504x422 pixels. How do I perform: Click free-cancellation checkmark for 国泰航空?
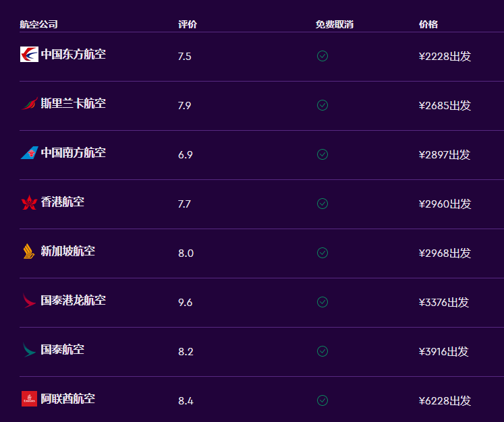click(x=323, y=351)
